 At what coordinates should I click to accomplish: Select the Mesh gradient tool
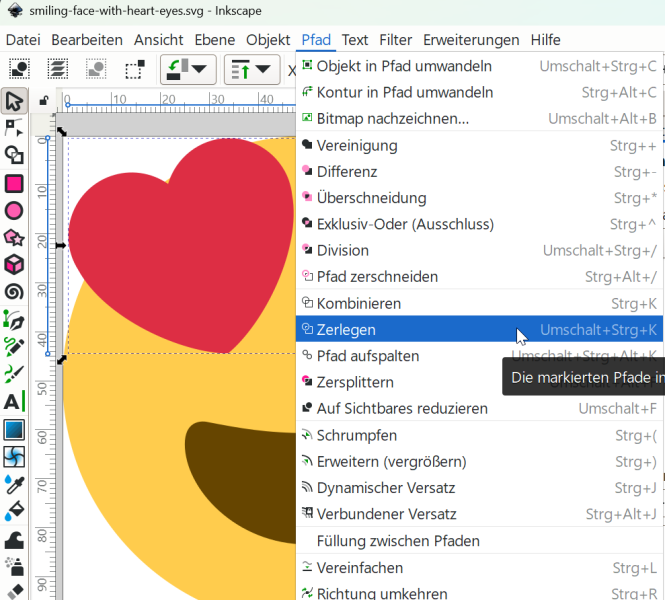14,457
